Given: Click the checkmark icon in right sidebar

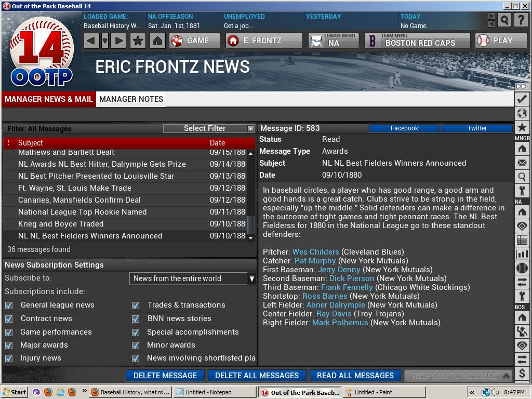Looking at the screenshot, I should [x=522, y=99].
